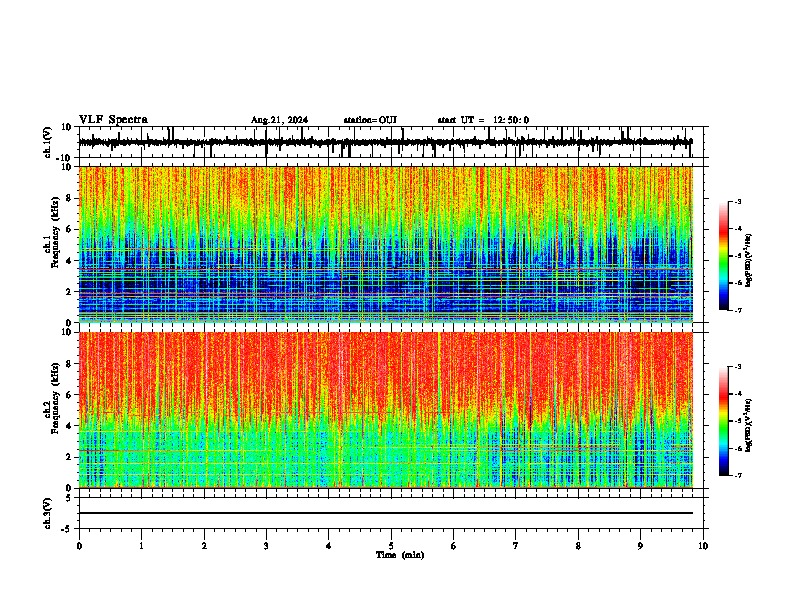This screenshot has width=792, height=612.
Task: Click the ch.1 color bar log(PSD) label
Action: (x=749, y=260)
